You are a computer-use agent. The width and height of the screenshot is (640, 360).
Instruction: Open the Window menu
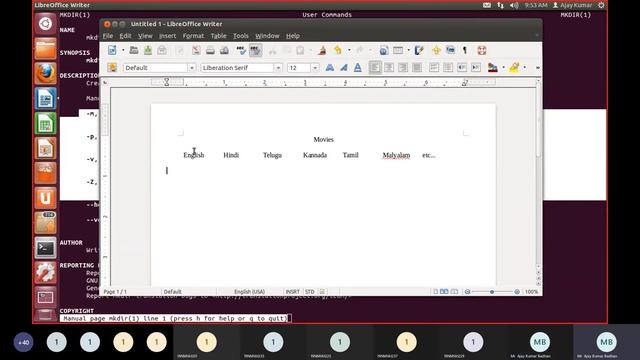pos(267,36)
